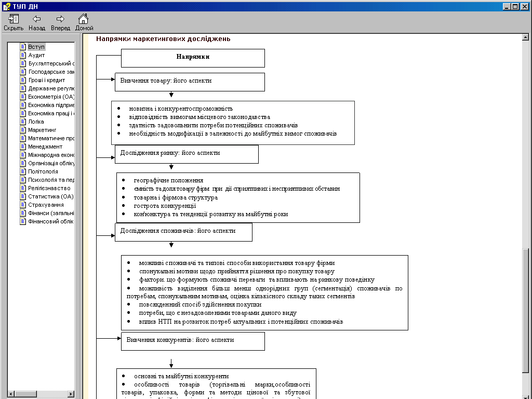Click the bullet повсякденний спосіб здійснення покупки
Viewport: 532px width, 399px height.
point(200,304)
